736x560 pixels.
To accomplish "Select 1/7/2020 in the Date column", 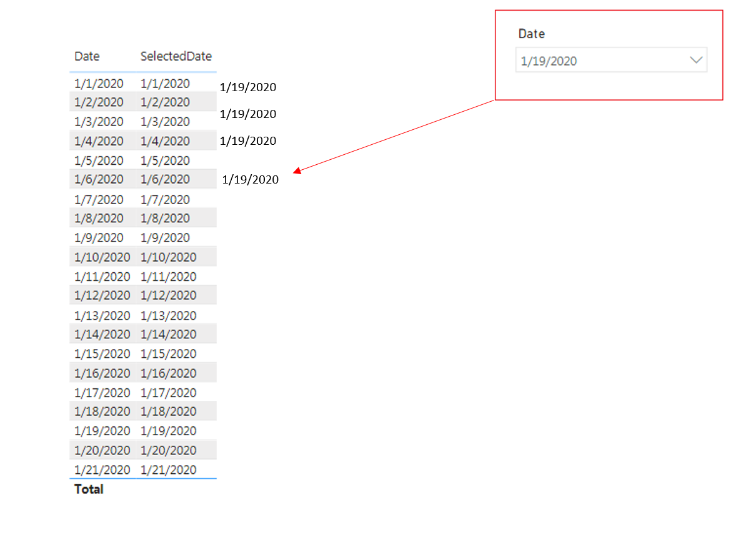I will click(99, 200).
